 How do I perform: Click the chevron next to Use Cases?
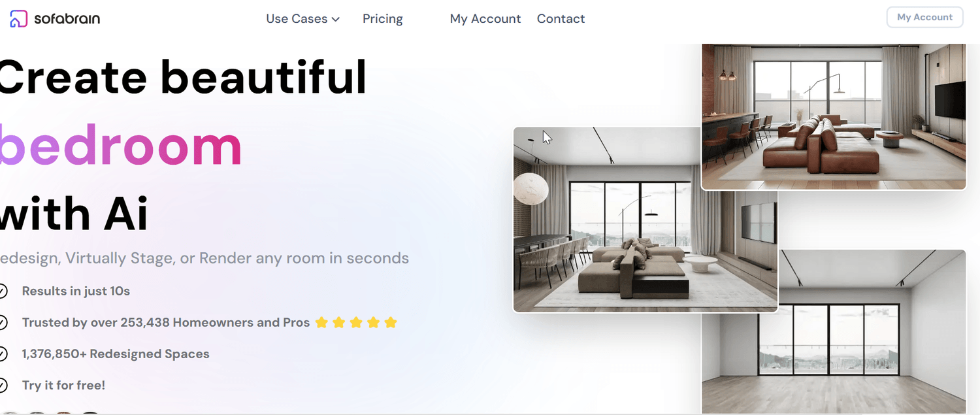point(336,20)
